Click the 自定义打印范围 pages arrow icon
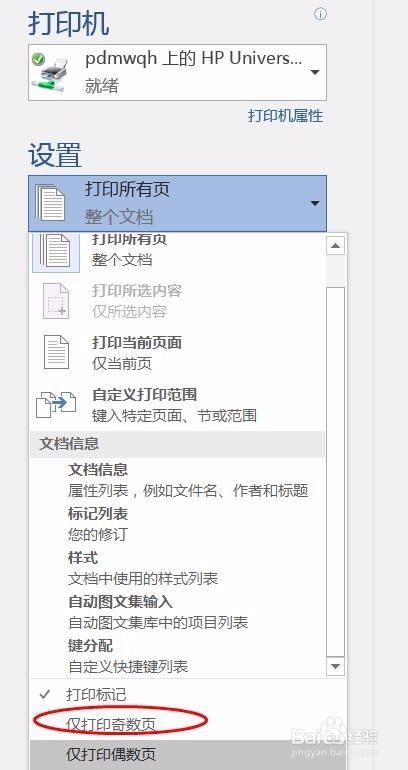Viewport: 408px width, 770px height. (x=56, y=404)
